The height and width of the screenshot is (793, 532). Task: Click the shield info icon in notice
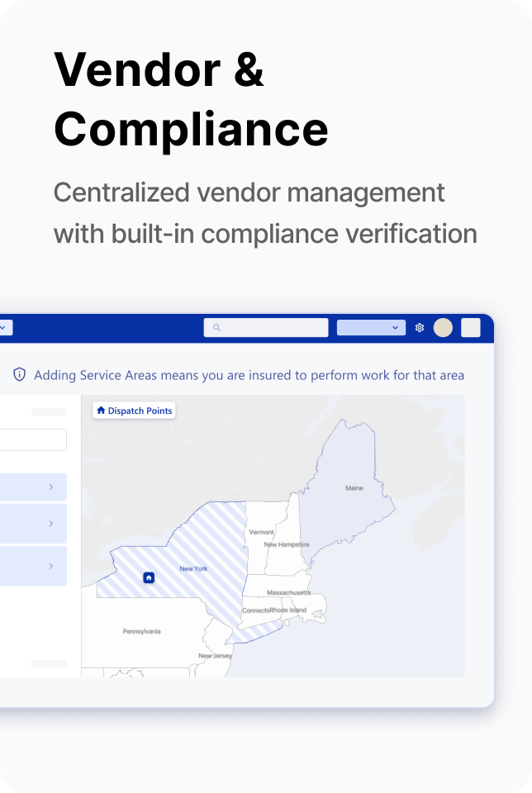coord(20,375)
